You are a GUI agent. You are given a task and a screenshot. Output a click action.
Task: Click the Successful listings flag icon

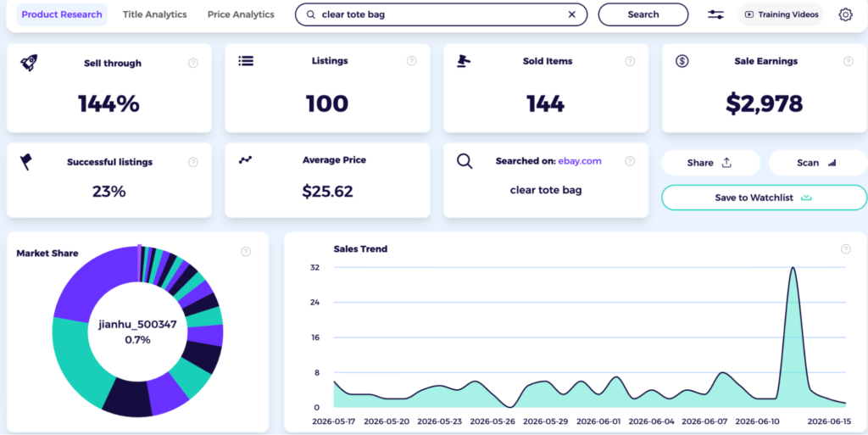pyautogui.click(x=26, y=162)
